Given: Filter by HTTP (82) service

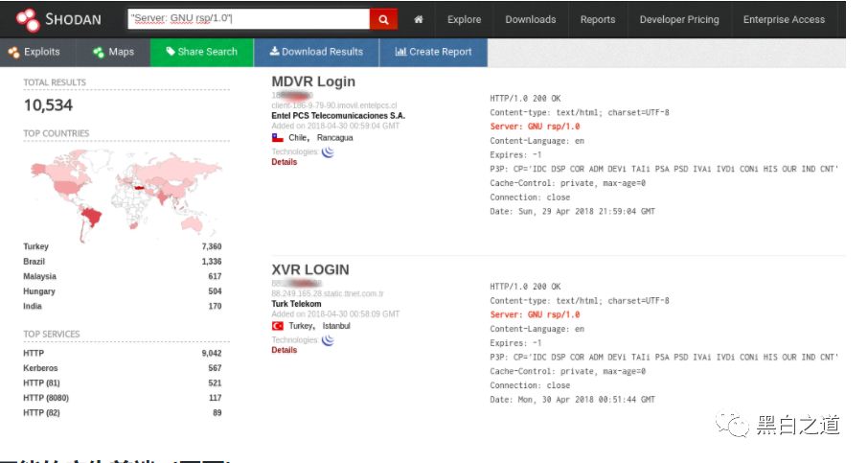Looking at the screenshot, I should point(41,413).
